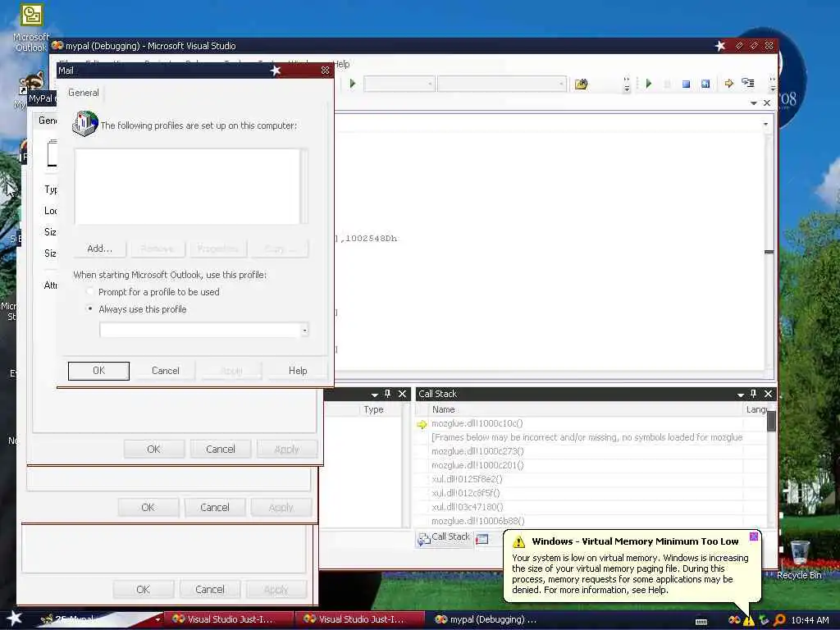
Task: Click the code editor vertical scrollbar marker
Action: pos(769,252)
